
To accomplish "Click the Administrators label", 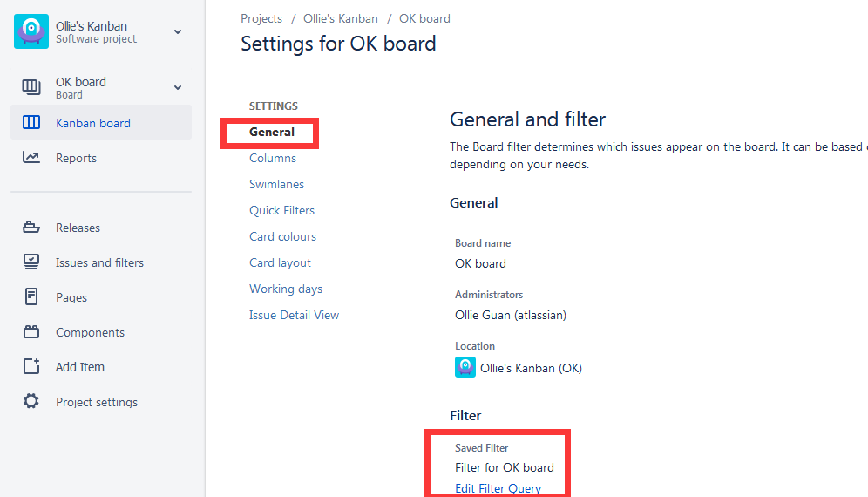I will pos(489,294).
